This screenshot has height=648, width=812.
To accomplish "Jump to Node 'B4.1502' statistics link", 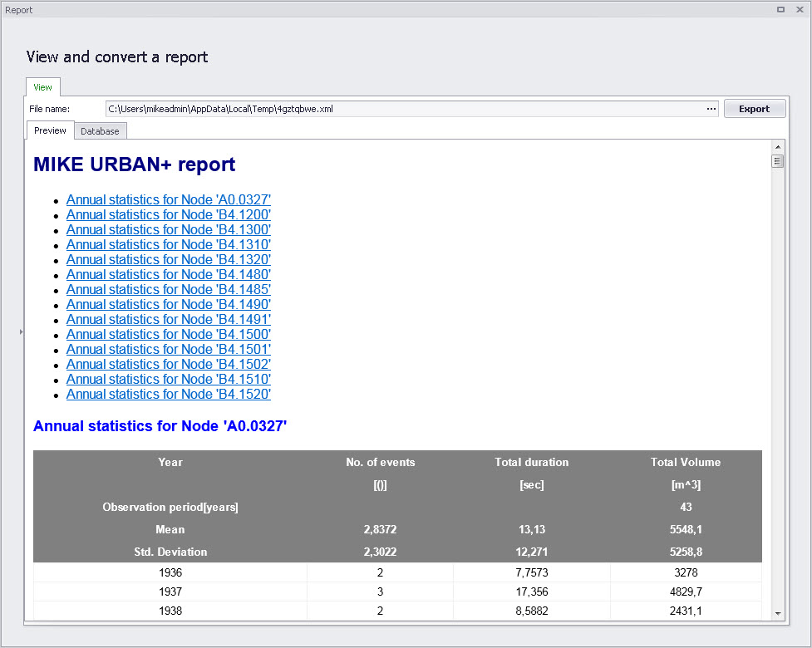I will 169,365.
